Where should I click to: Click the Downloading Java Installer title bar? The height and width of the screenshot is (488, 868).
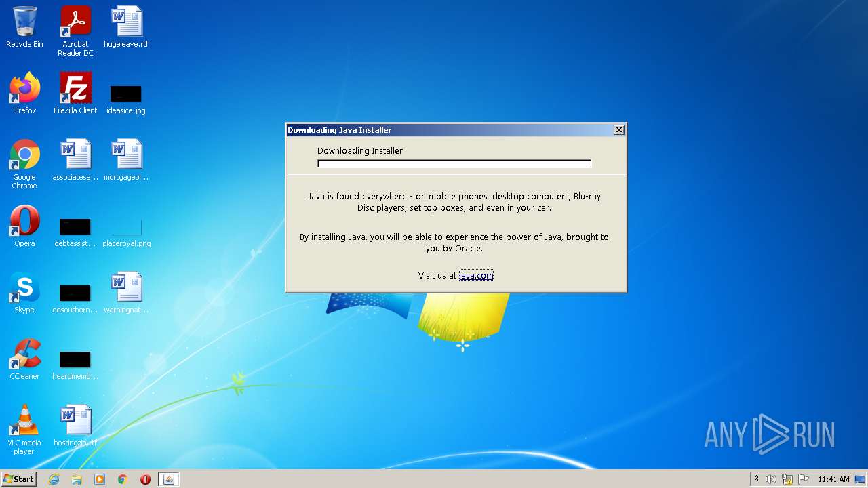coord(449,130)
